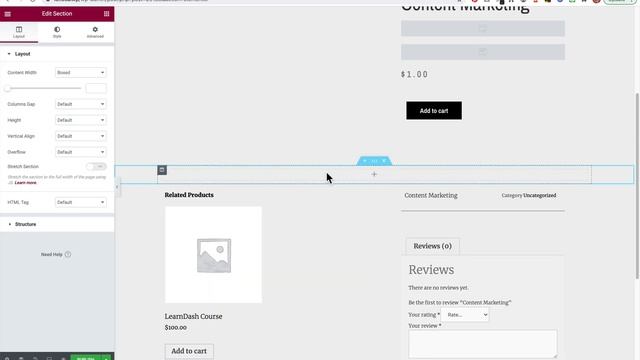
Task: Open the widgets grid panel
Action: (x=107, y=14)
